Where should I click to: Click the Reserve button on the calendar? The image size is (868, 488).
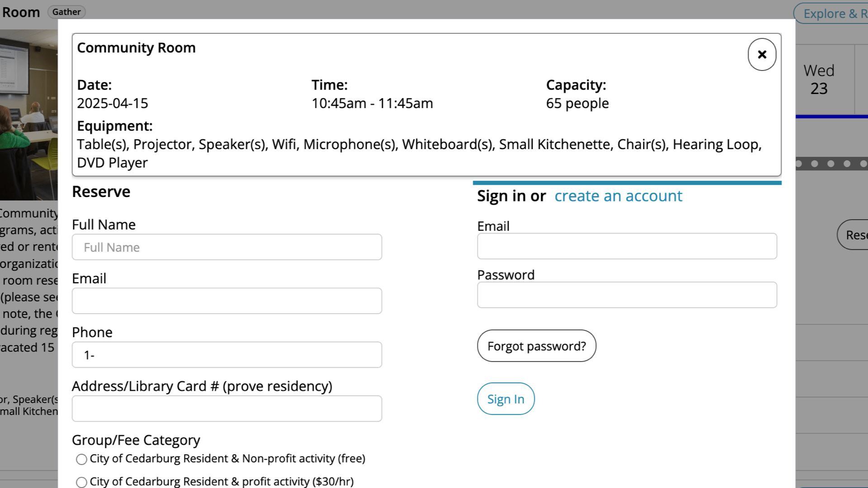pos(858,235)
